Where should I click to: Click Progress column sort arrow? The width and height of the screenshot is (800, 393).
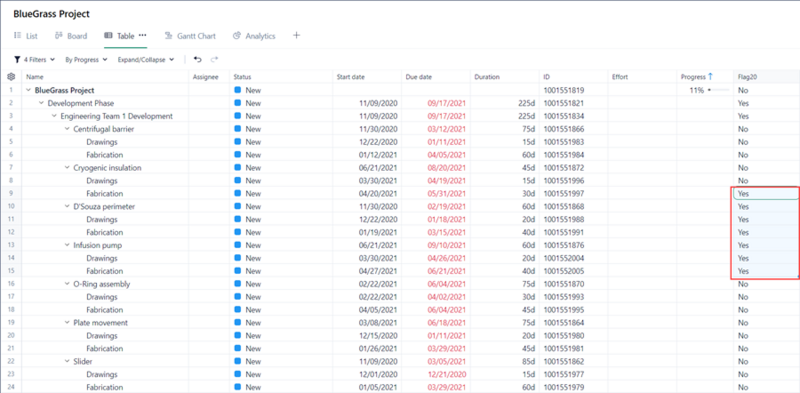[711, 77]
